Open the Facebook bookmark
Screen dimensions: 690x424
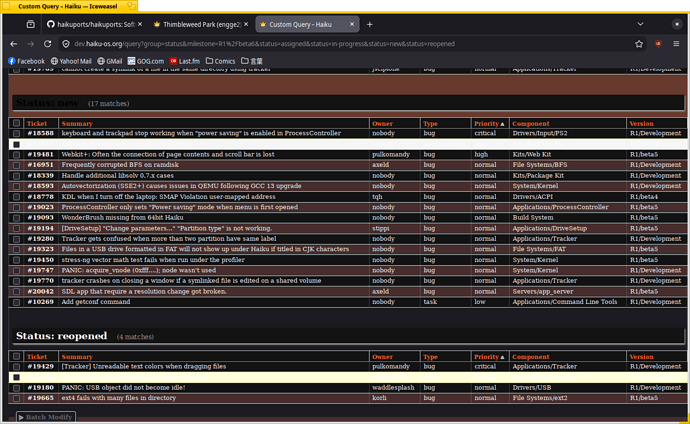point(26,61)
